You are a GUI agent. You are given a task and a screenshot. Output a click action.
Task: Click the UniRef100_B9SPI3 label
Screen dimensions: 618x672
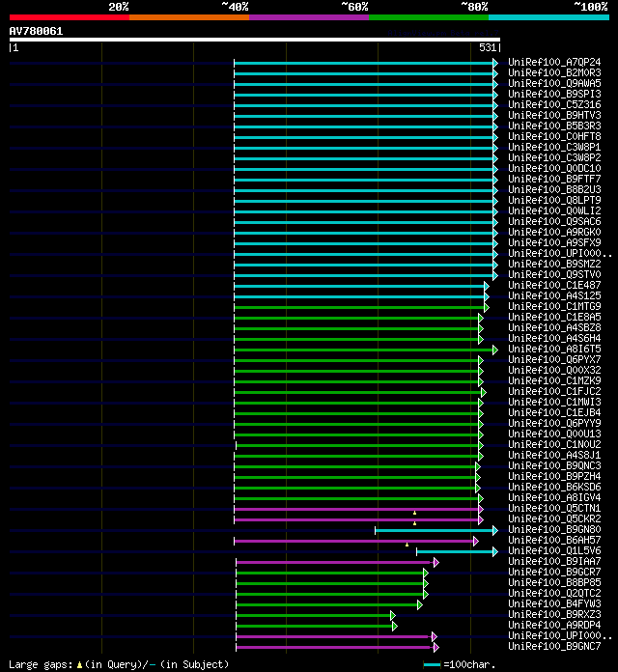coord(554,94)
